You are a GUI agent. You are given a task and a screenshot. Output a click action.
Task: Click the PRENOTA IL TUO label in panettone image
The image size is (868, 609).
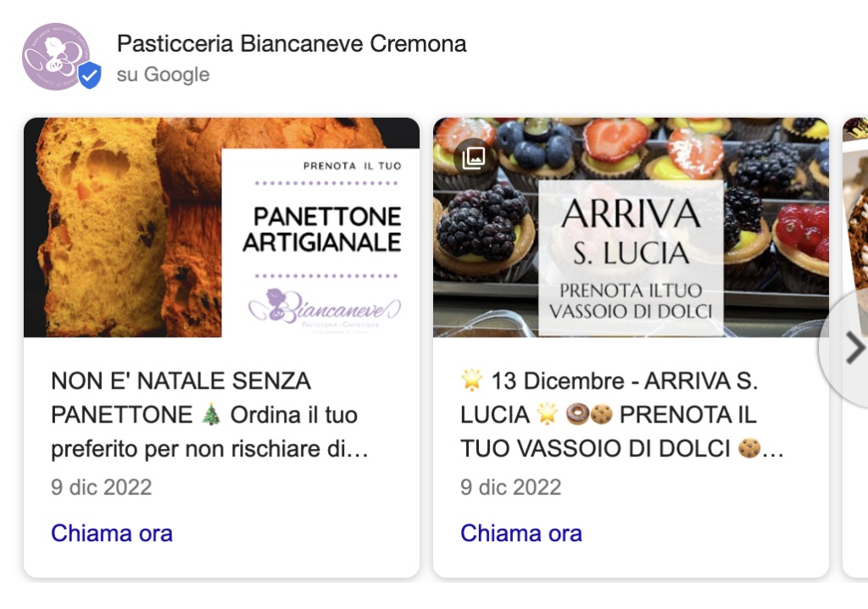(352, 166)
